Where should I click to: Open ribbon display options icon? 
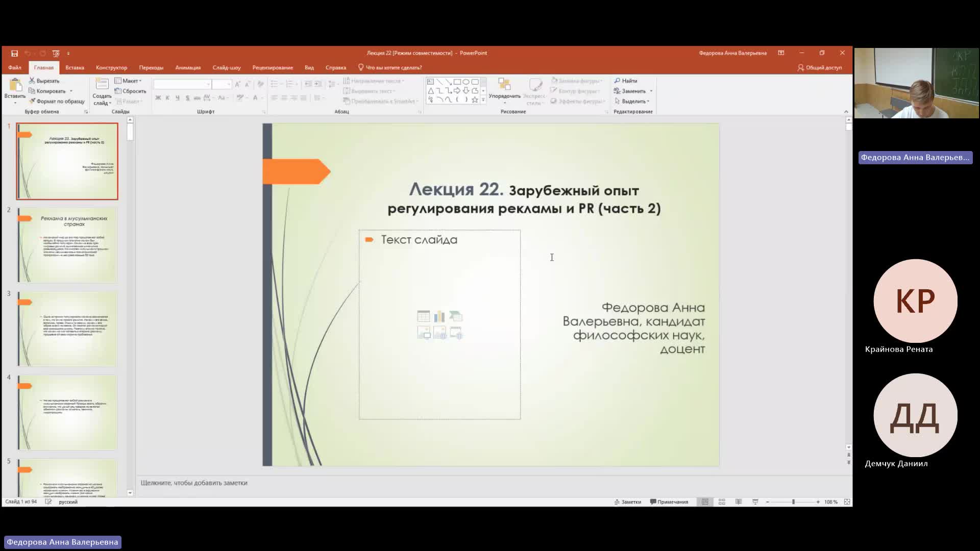[781, 53]
